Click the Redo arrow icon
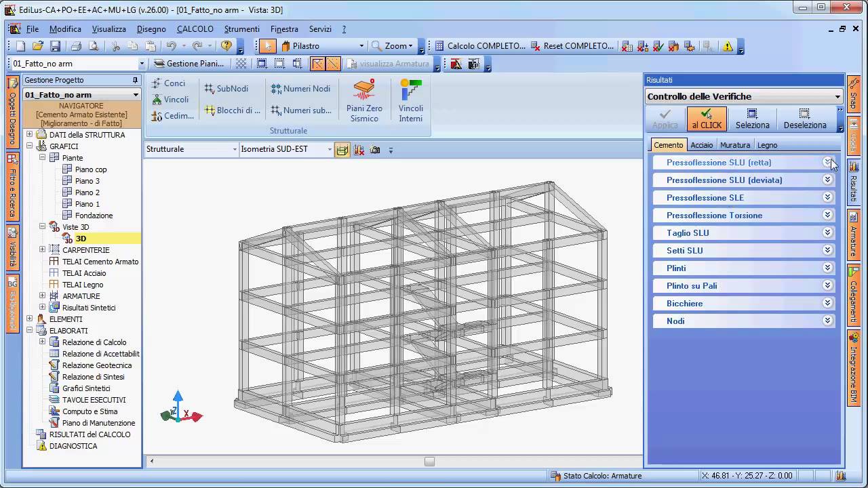This screenshot has height=488, width=868. point(197,46)
